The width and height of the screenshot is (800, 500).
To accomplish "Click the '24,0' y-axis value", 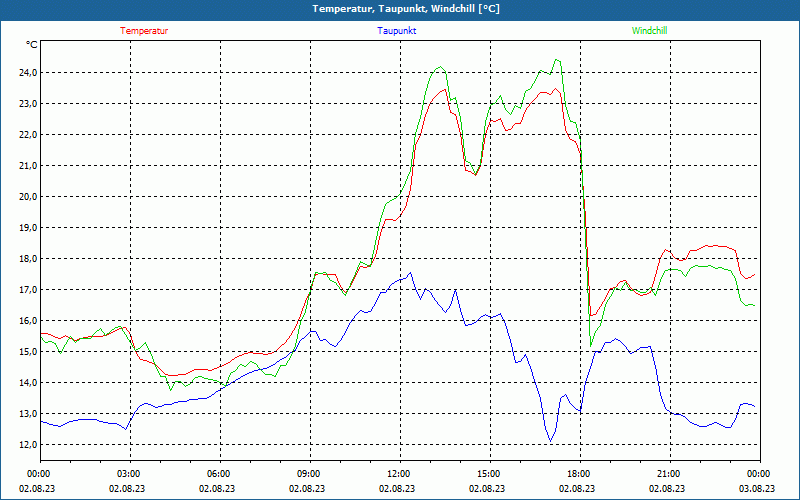I will [28, 72].
